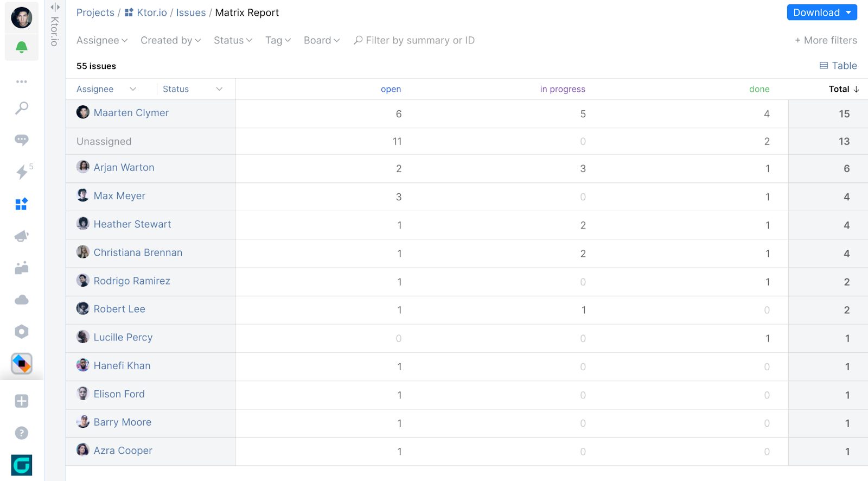Open the megaphone Blog icon

click(22, 236)
